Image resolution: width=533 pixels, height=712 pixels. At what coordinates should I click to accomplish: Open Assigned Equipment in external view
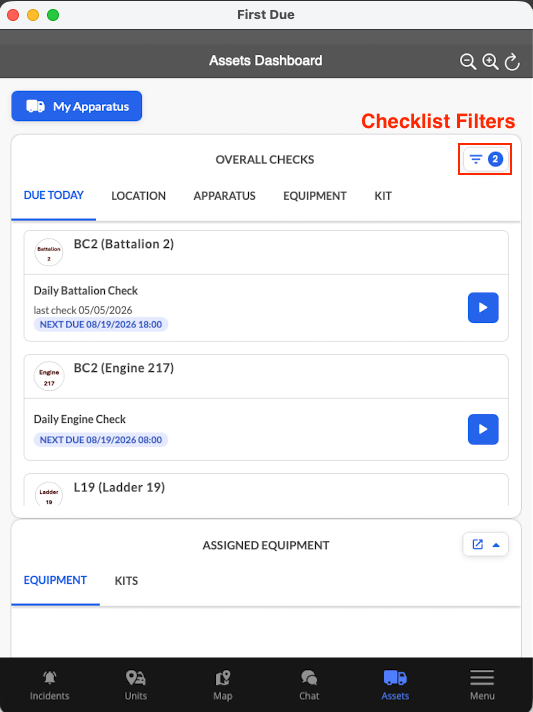coord(478,544)
